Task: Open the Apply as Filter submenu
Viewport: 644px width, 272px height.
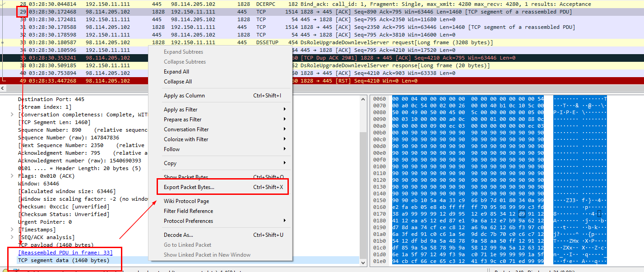Action: [x=181, y=110]
